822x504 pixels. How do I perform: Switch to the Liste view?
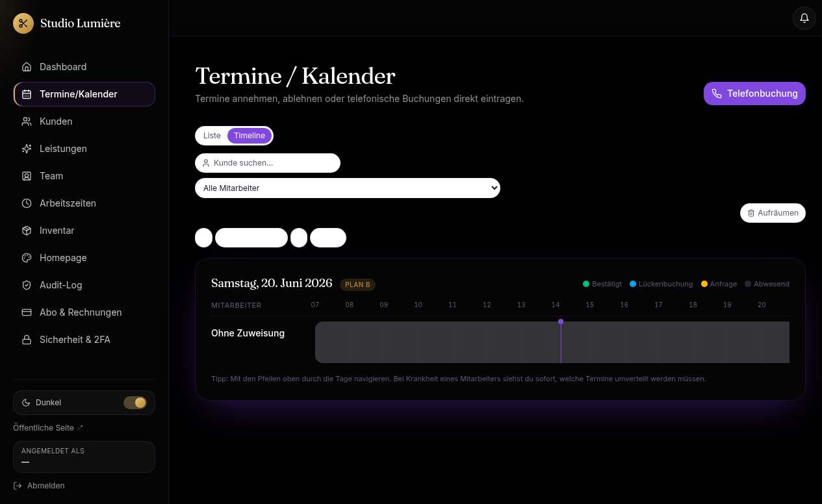[212, 136]
